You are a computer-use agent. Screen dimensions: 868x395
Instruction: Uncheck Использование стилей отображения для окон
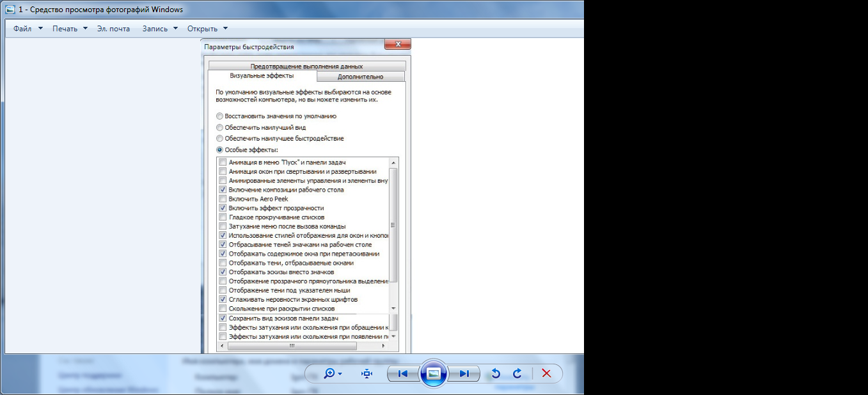point(223,235)
